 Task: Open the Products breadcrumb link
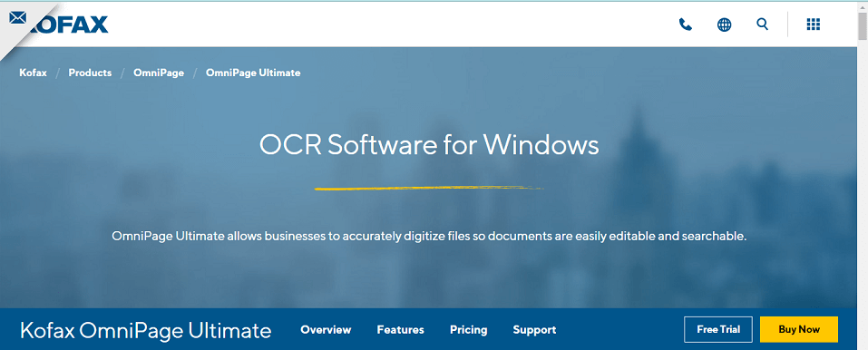click(x=90, y=73)
